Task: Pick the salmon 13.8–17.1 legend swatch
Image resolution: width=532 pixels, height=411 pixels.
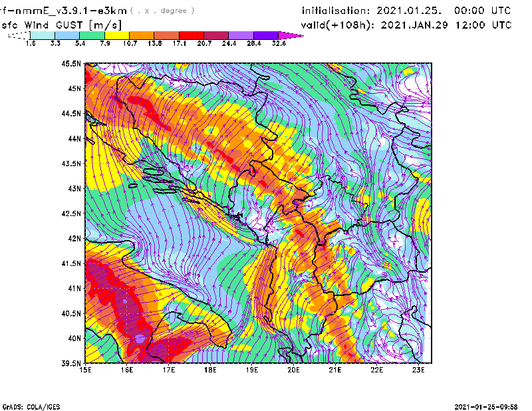Action: [167, 35]
